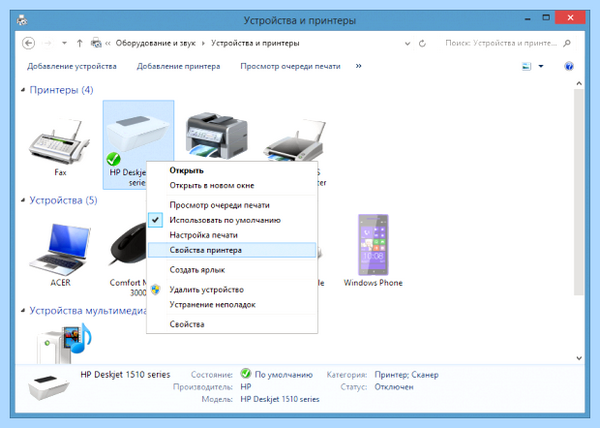This screenshot has height=428, width=600.
Task: Click the up one level arrow
Action: click(79, 43)
